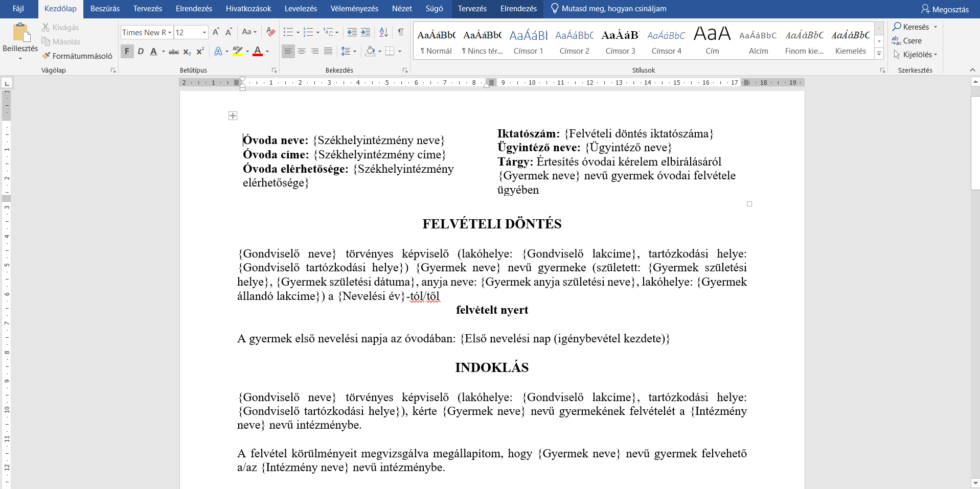This screenshot has width=980, height=489.
Task: Apply yellow text highlight color
Action: (x=237, y=52)
